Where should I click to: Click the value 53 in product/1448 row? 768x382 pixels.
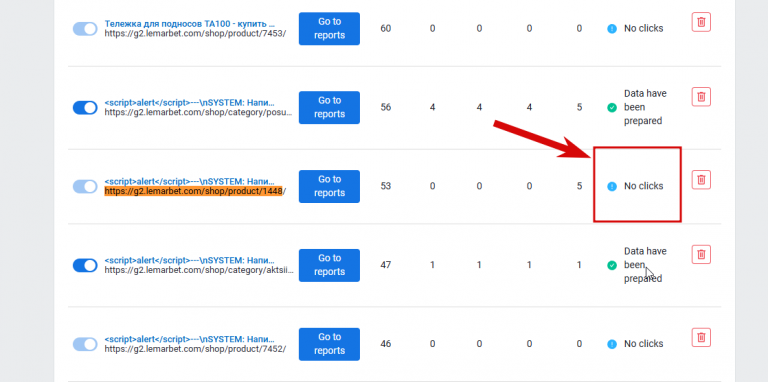point(386,187)
